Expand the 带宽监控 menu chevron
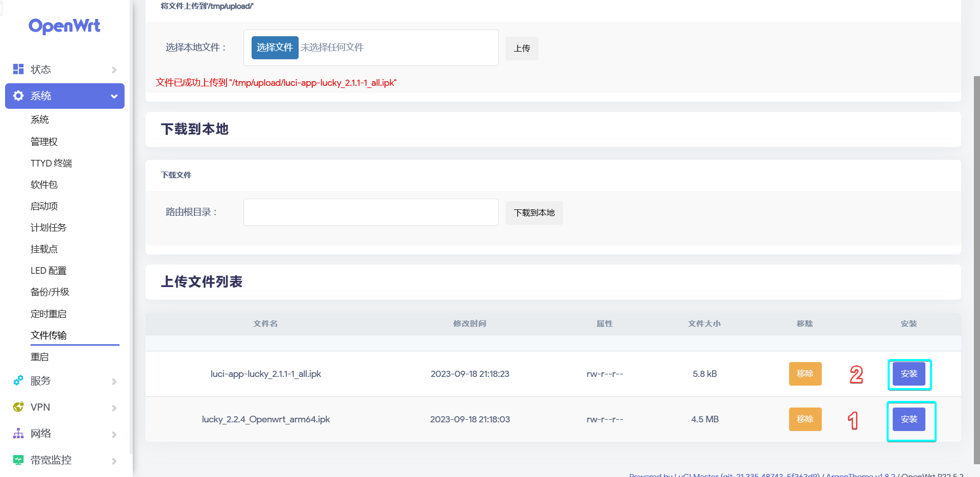This screenshot has height=477, width=980. (x=114, y=461)
